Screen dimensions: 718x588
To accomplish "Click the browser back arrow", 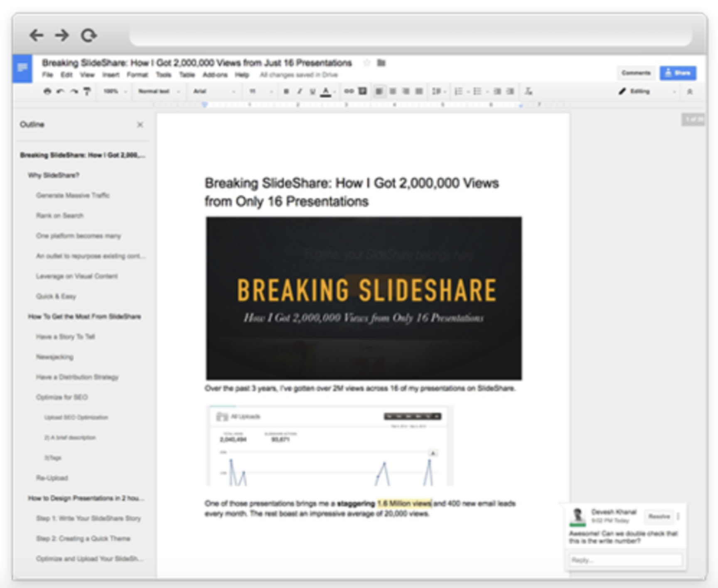I will (37, 35).
